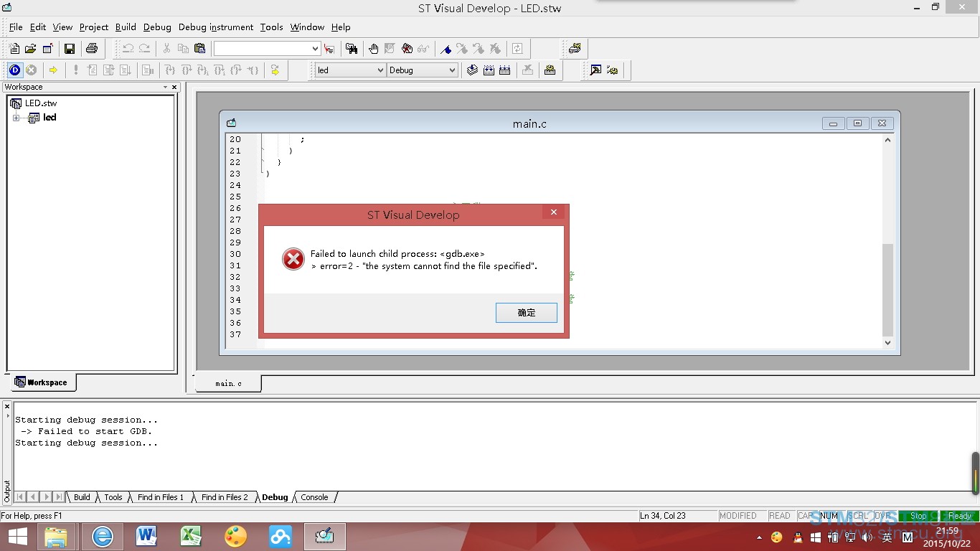This screenshot has height=551, width=980.
Task: Switch to the Find in Files 1 tab
Action: (161, 497)
